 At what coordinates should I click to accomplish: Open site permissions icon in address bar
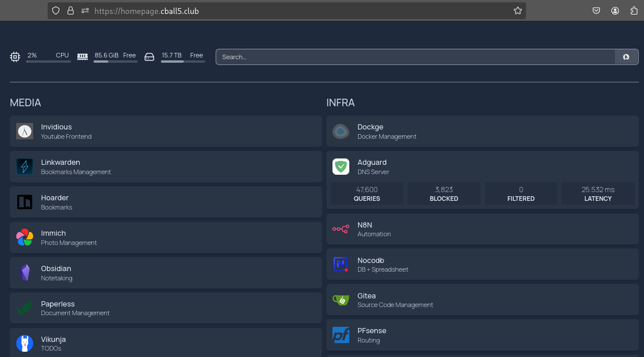click(x=85, y=11)
